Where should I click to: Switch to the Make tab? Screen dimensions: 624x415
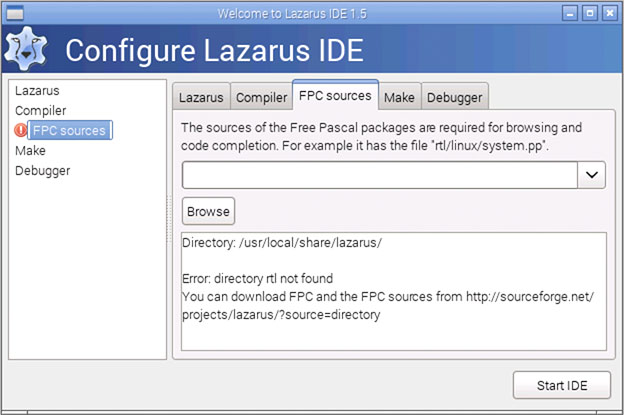point(399,97)
